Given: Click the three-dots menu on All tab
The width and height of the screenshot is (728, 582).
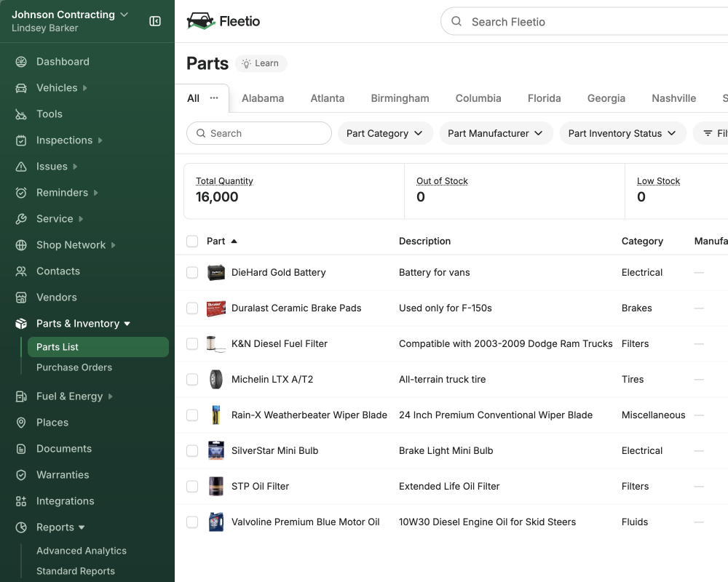Looking at the screenshot, I should click(x=213, y=98).
